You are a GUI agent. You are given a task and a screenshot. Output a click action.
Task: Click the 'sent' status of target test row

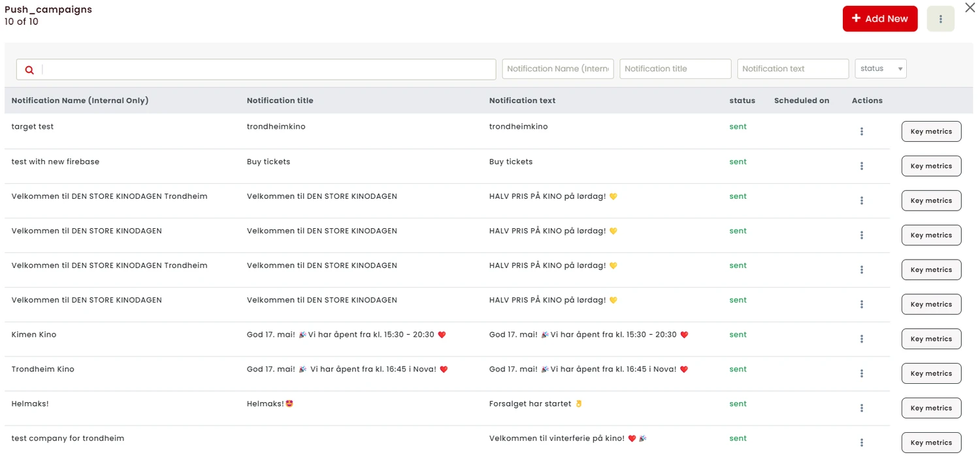(738, 127)
